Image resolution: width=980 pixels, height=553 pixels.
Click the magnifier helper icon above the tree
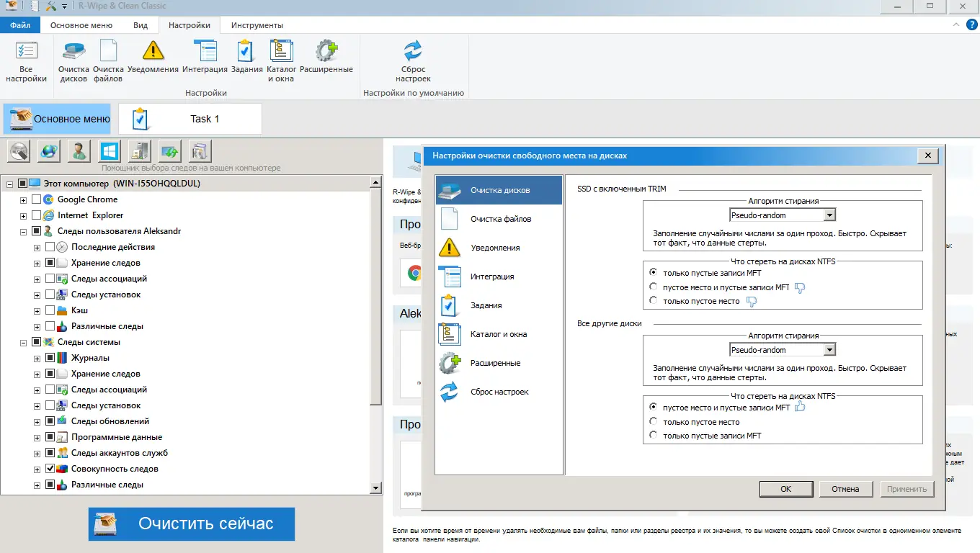(x=19, y=151)
